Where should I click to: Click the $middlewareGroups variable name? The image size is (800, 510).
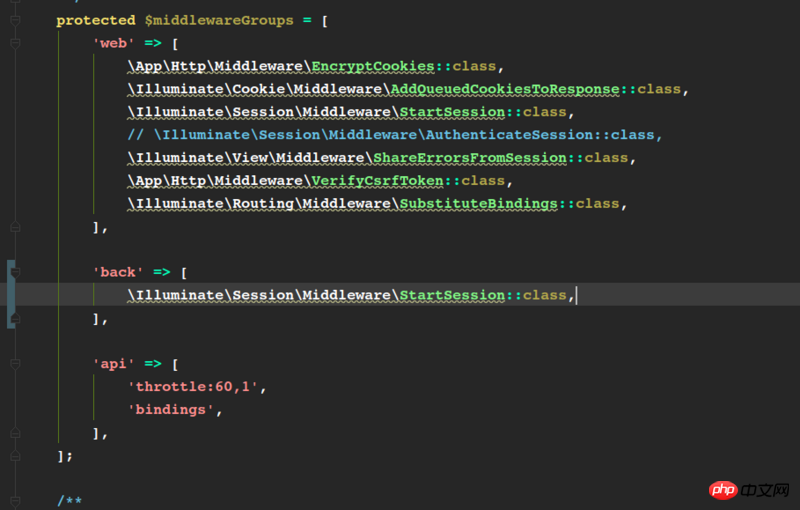(x=219, y=20)
